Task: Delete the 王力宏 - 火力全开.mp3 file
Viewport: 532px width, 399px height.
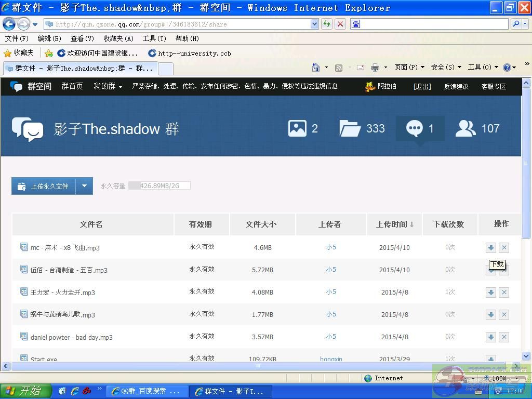Action: pyautogui.click(x=504, y=292)
